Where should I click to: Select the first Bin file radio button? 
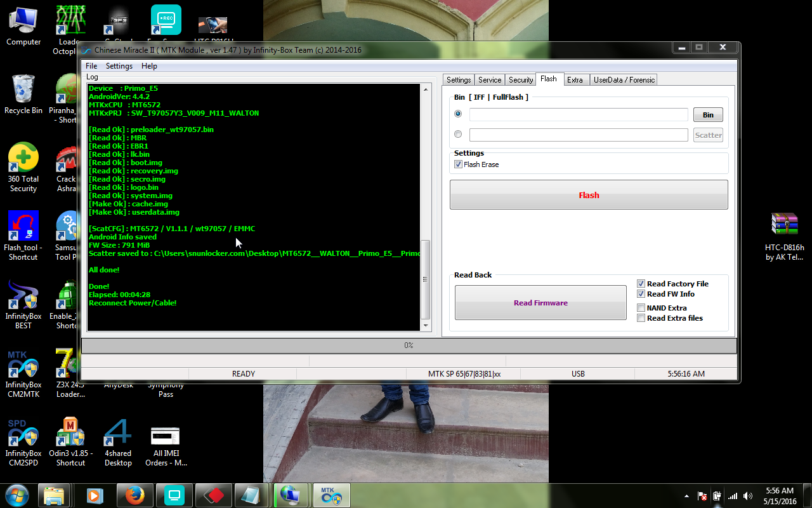[x=458, y=114]
